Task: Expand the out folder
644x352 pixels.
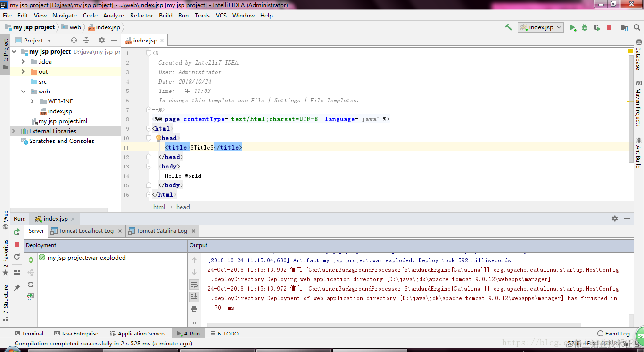Action: click(x=23, y=72)
